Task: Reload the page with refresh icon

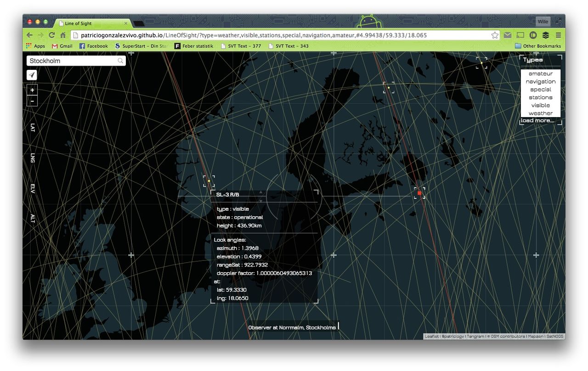Action: tap(52, 35)
